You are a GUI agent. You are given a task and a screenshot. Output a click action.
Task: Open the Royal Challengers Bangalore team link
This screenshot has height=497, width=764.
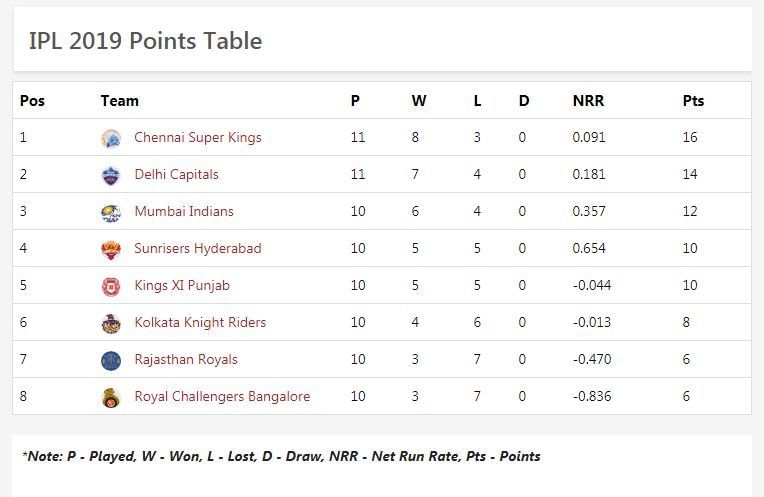pos(222,397)
